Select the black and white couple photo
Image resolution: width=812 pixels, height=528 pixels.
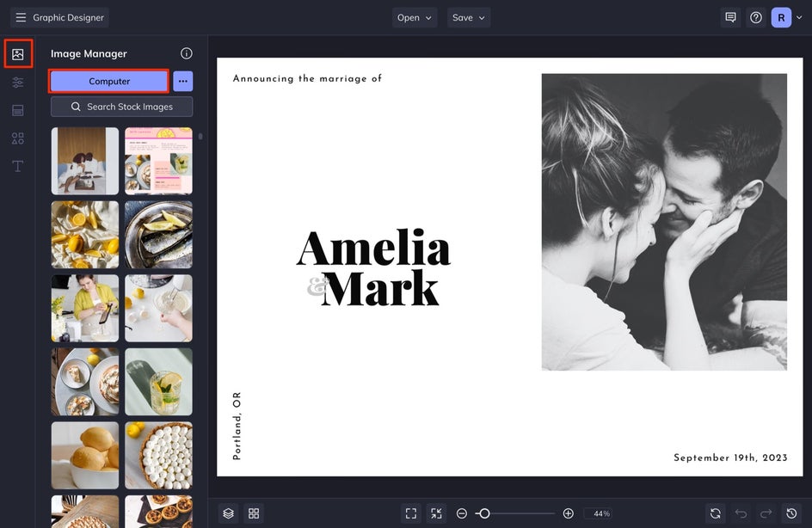pyautogui.click(x=664, y=222)
